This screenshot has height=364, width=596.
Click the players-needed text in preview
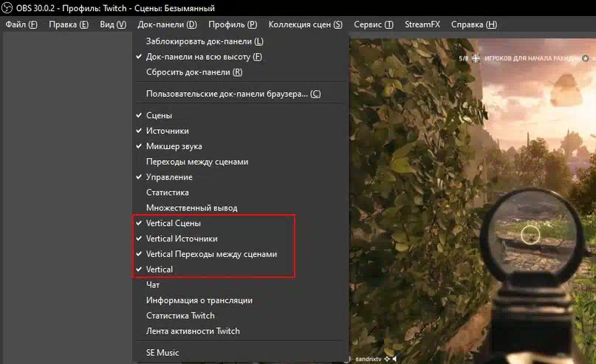(532, 58)
